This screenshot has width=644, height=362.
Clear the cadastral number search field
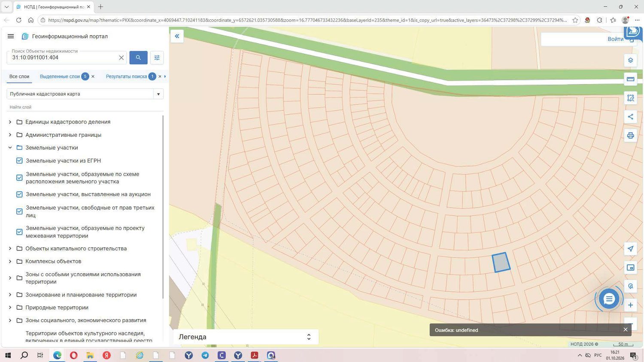click(121, 57)
